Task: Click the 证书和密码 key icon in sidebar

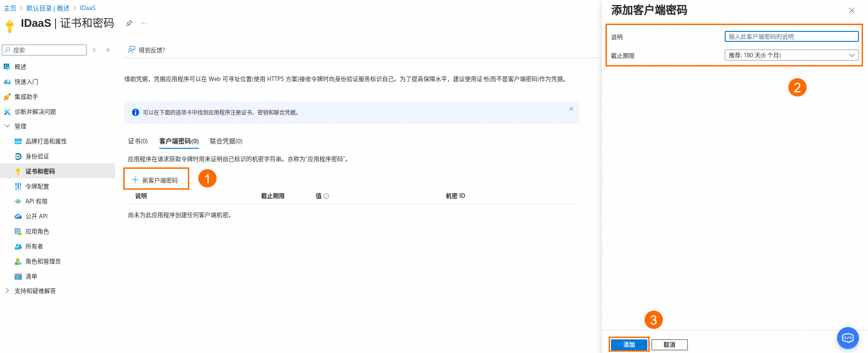Action: 18,171
